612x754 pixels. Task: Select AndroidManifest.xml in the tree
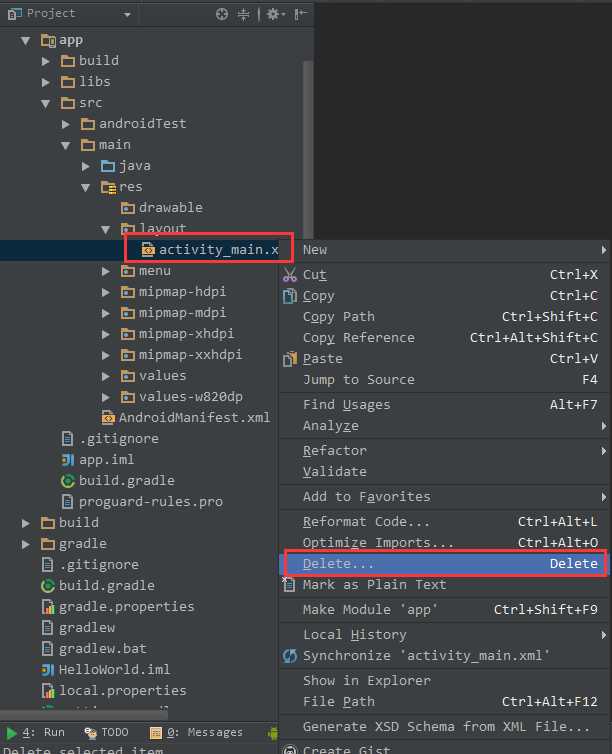point(194,418)
